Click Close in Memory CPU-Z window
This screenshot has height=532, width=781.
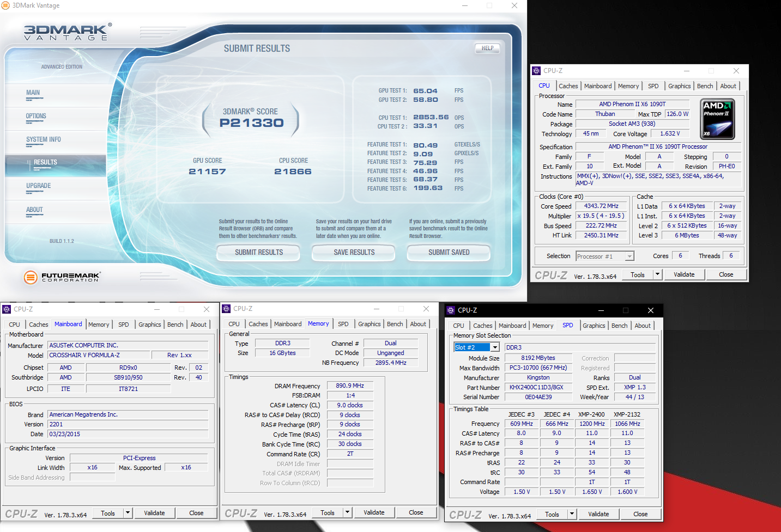pyautogui.click(x=416, y=512)
